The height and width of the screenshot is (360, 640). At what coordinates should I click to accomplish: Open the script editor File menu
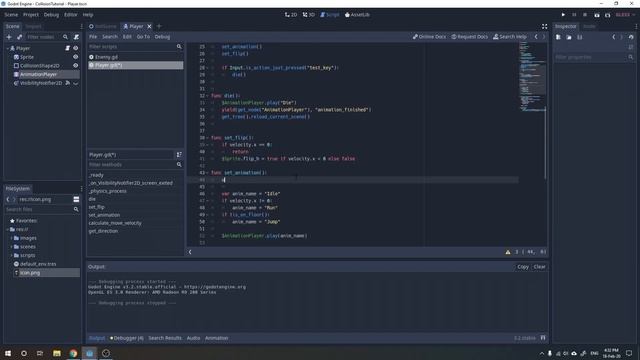point(93,37)
